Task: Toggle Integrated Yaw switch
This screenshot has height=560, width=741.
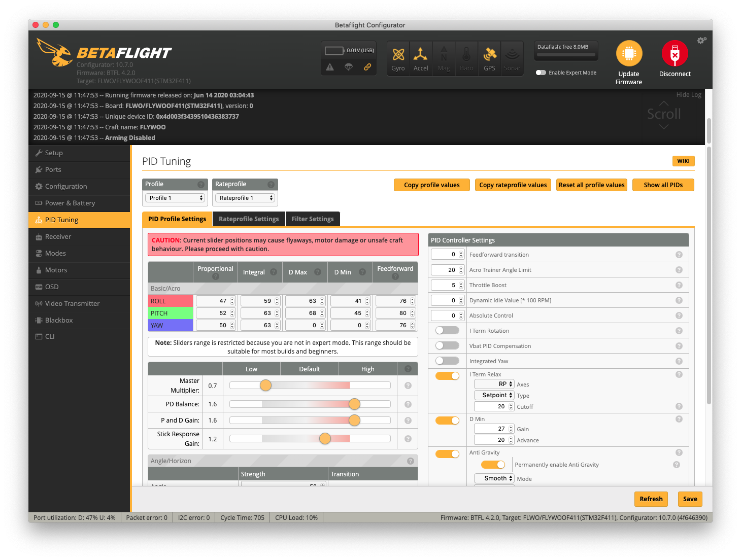Action: click(447, 361)
